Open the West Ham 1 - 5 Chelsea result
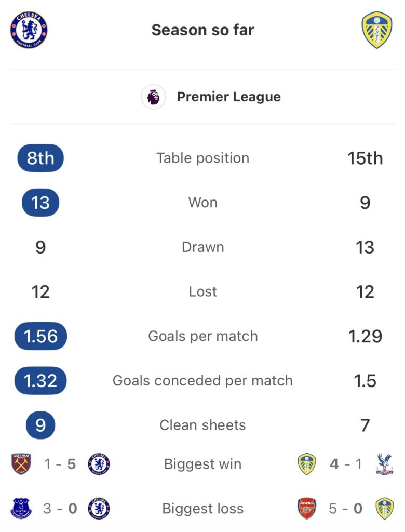Viewport: 405px width, 532px height. click(60, 464)
